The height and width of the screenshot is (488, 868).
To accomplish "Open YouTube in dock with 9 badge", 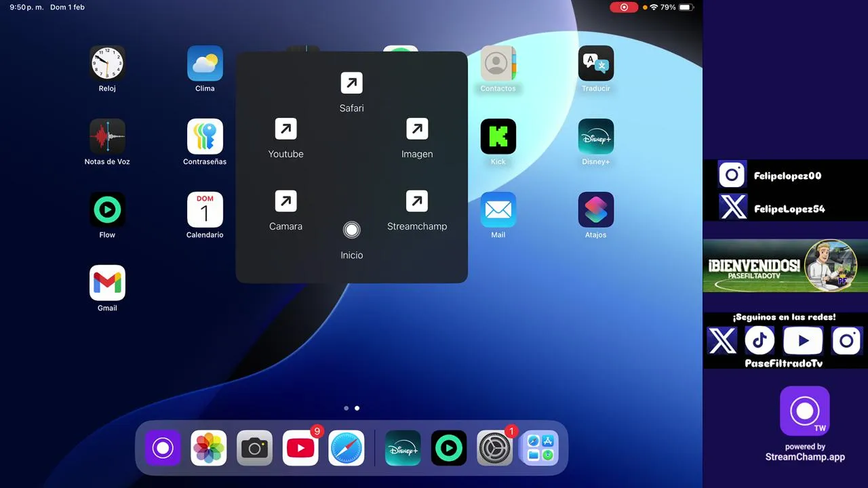I will pyautogui.click(x=300, y=448).
